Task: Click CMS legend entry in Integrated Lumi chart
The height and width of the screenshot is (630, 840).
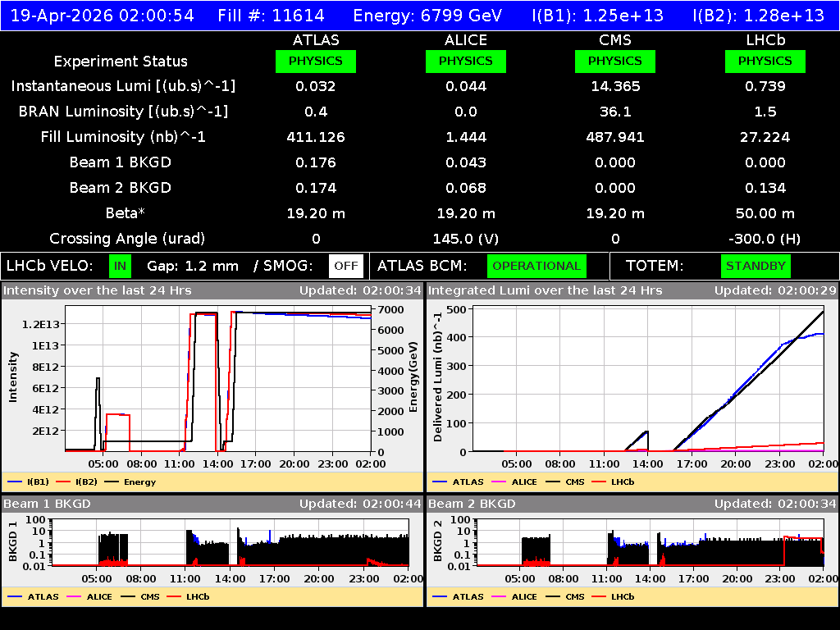Action: coord(565,482)
